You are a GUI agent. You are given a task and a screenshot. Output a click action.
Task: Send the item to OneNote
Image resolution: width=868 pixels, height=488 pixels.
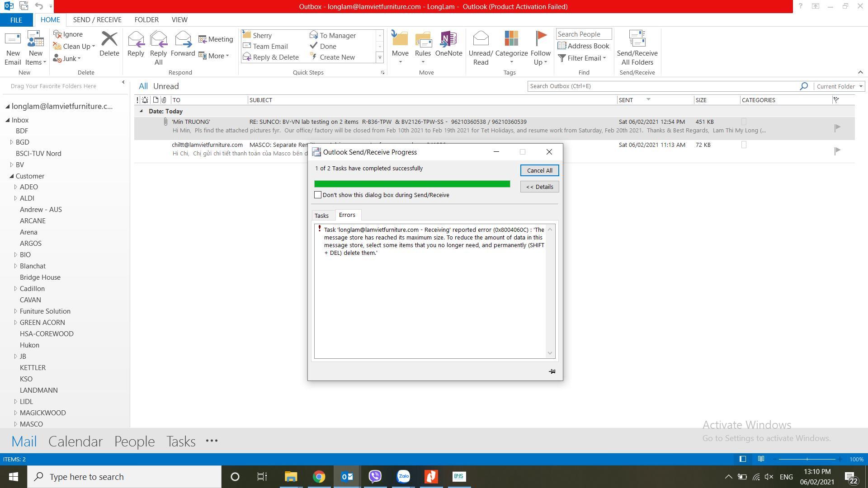click(448, 44)
